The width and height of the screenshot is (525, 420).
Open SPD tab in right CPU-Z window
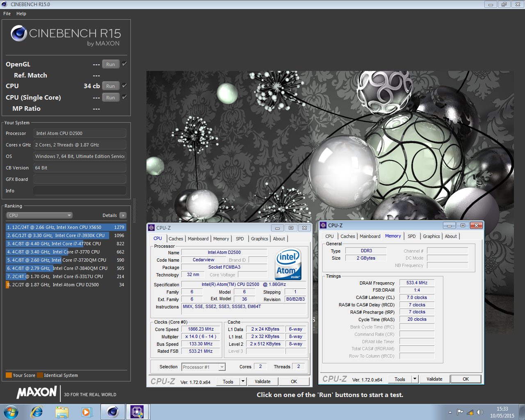412,236
